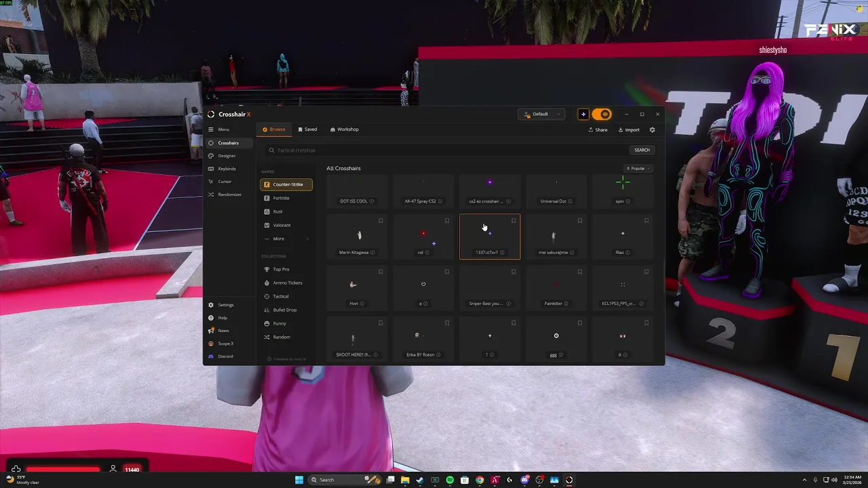The height and width of the screenshot is (488, 868).
Task: Click info icon next to DOT ISS COOL
Action: click(373, 201)
